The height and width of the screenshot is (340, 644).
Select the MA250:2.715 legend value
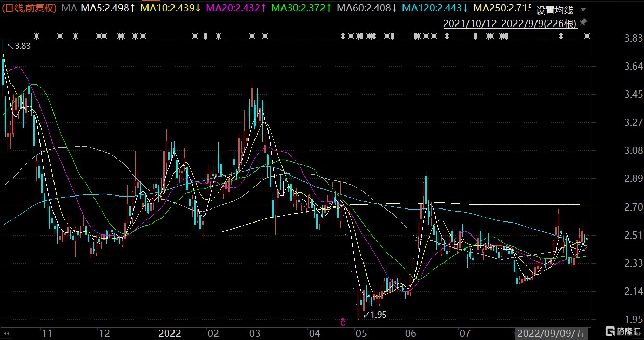pyautogui.click(x=502, y=8)
